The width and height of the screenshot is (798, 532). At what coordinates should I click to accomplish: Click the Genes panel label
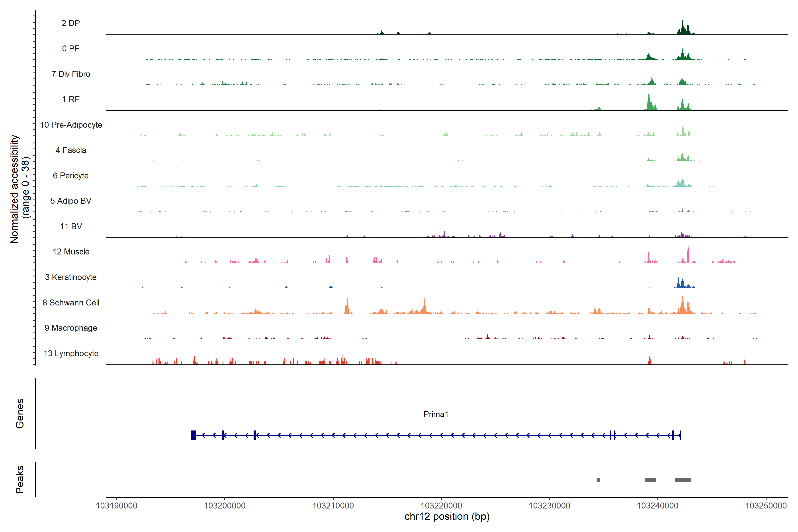pyautogui.click(x=20, y=414)
